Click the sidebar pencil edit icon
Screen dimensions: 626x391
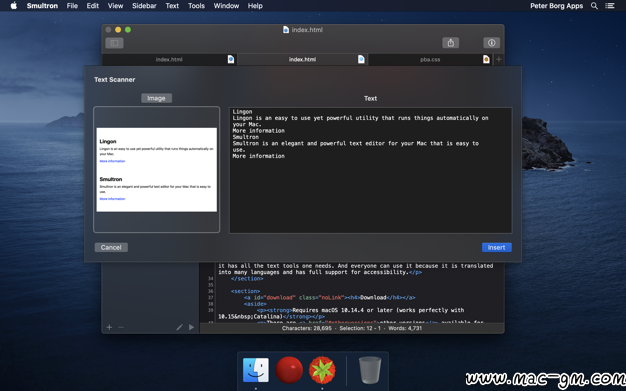point(180,327)
